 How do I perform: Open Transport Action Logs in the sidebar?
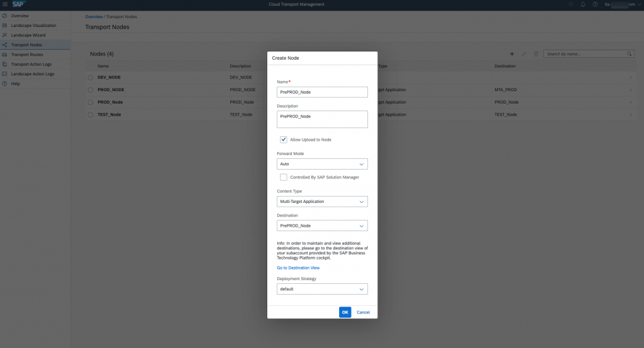tap(31, 65)
